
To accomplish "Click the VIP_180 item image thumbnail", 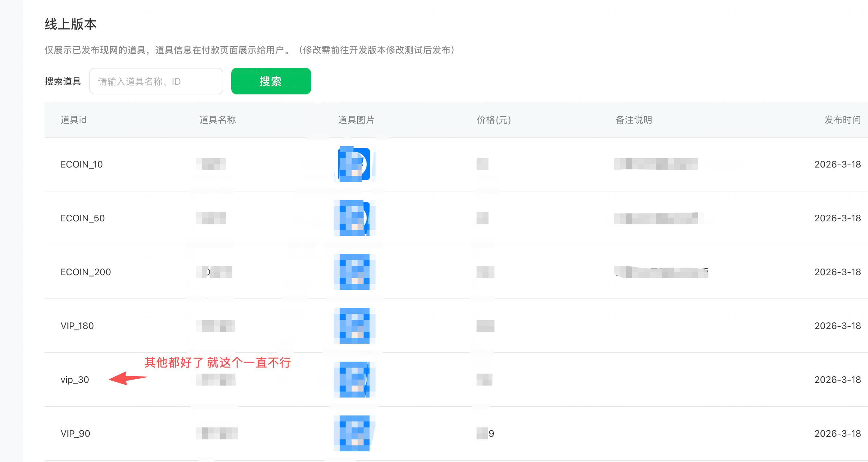I will point(354,325).
